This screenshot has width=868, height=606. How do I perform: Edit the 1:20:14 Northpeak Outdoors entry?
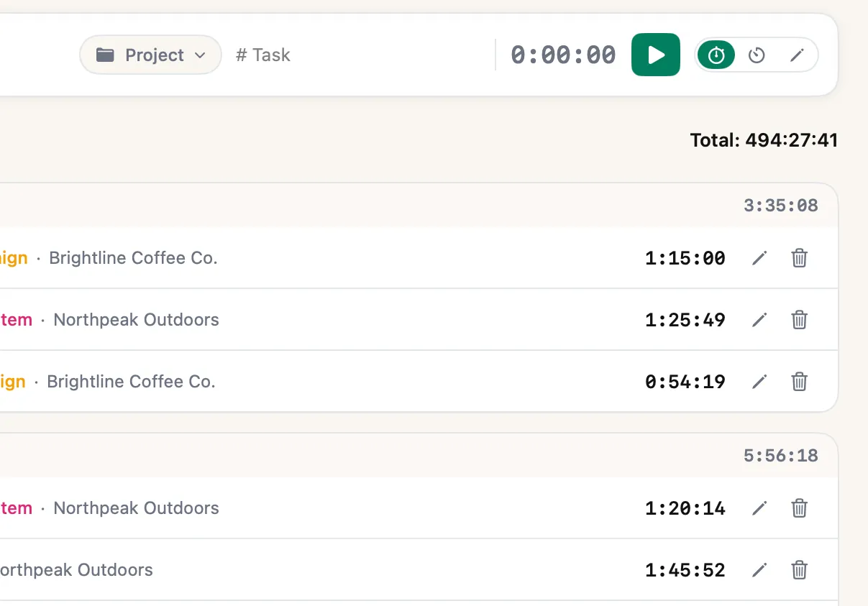pos(759,508)
